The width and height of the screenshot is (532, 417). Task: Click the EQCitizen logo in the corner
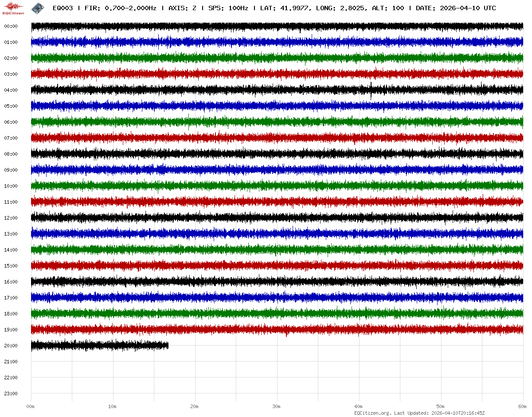click(x=13, y=8)
